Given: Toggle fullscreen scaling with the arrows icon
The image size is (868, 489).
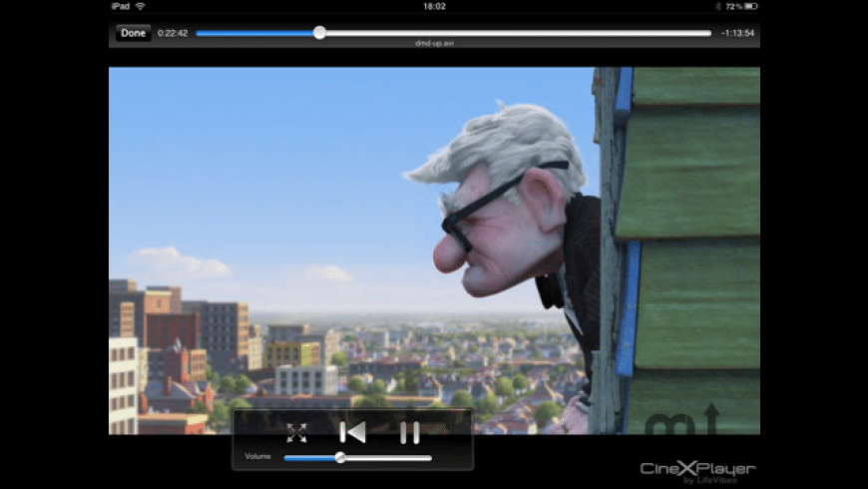Looking at the screenshot, I should click(x=296, y=433).
